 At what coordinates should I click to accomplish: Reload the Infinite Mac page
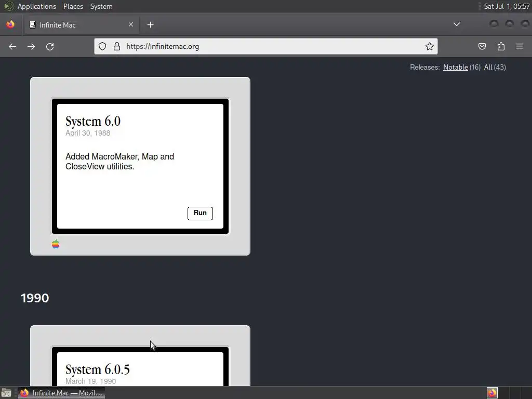tap(50, 46)
